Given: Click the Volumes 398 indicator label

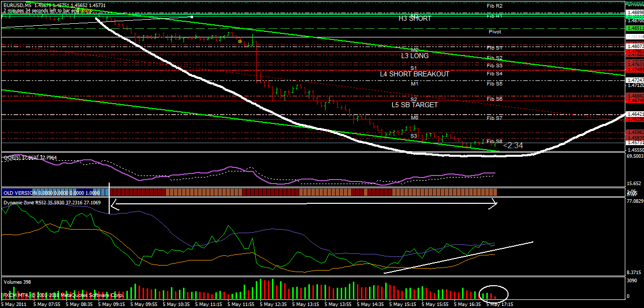Looking at the screenshot, I should point(17,281).
